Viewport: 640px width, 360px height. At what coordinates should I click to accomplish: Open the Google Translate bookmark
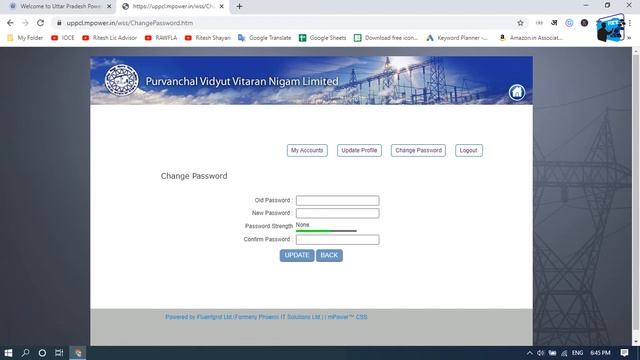click(264, 38)
